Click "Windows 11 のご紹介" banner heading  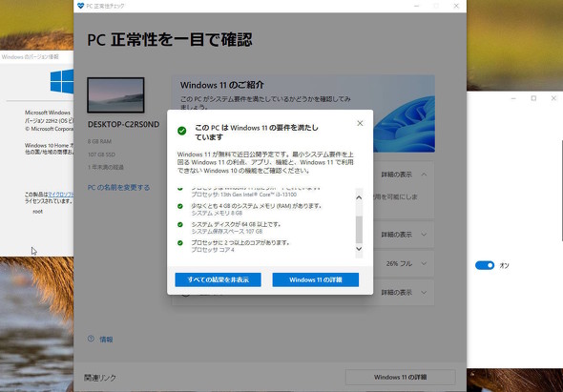pyautogui.click(x=222, y=85)
